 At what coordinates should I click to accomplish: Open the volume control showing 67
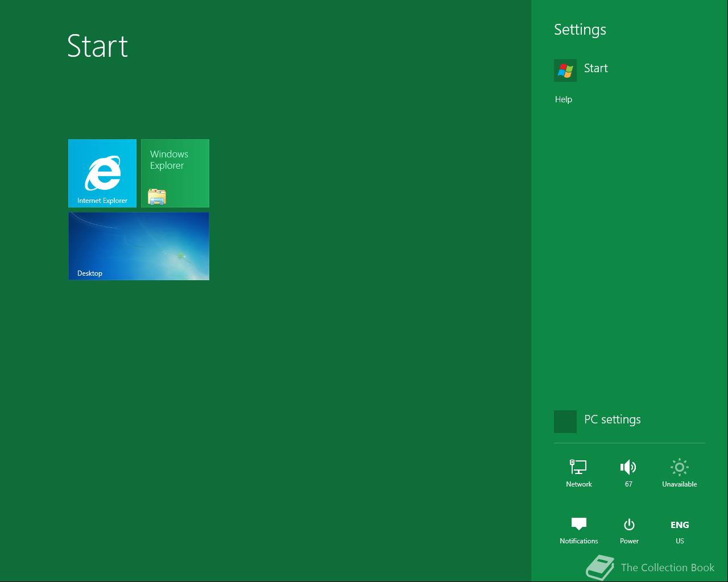pos(628,473)
